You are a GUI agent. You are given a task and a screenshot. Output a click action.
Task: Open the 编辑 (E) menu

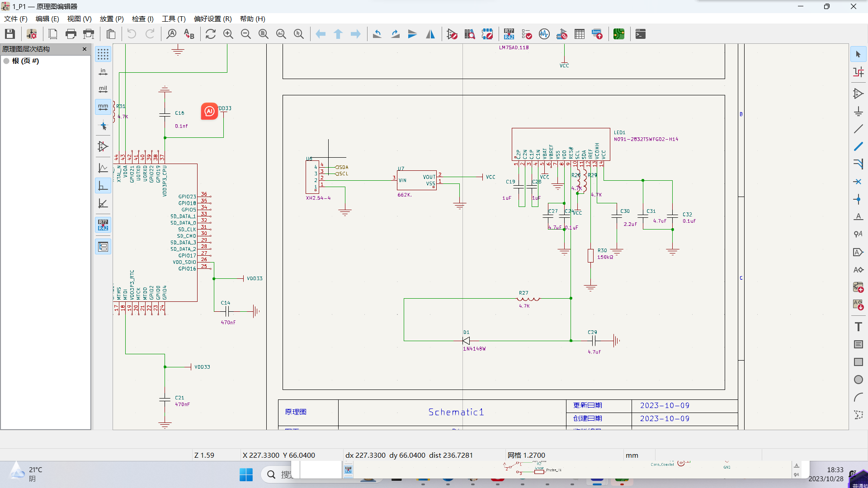coord(47,19)
